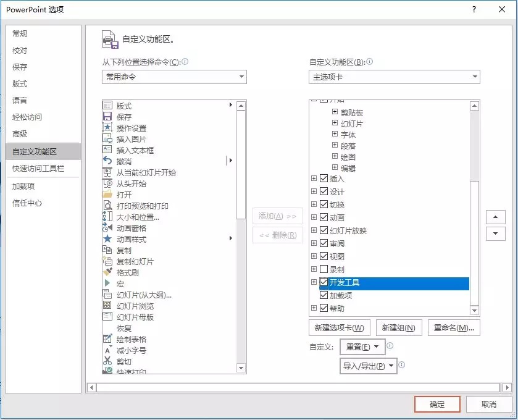Select the 打印预览和打印 magnifier icon
Image resolution: width=518 pixels, height=420 pixels.
click(x=107, y=206)
